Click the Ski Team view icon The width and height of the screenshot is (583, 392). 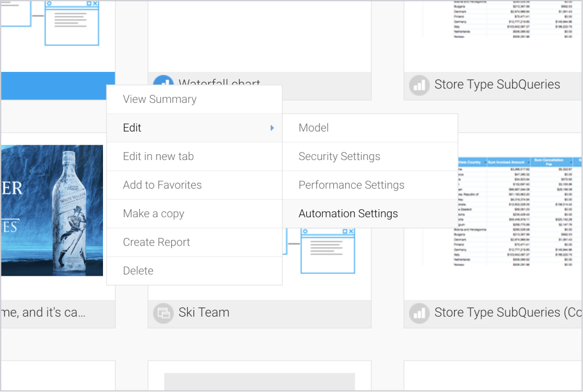pyautogui.click(x=163, y=313)
